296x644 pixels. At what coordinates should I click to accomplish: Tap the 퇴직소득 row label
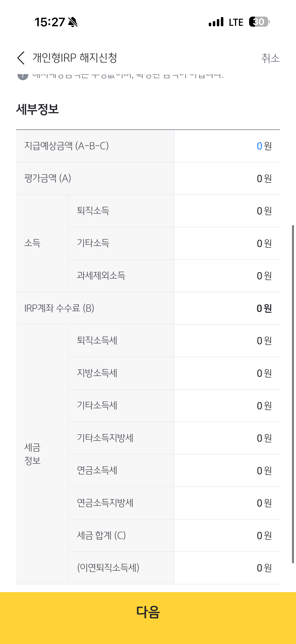click(93, 211)
